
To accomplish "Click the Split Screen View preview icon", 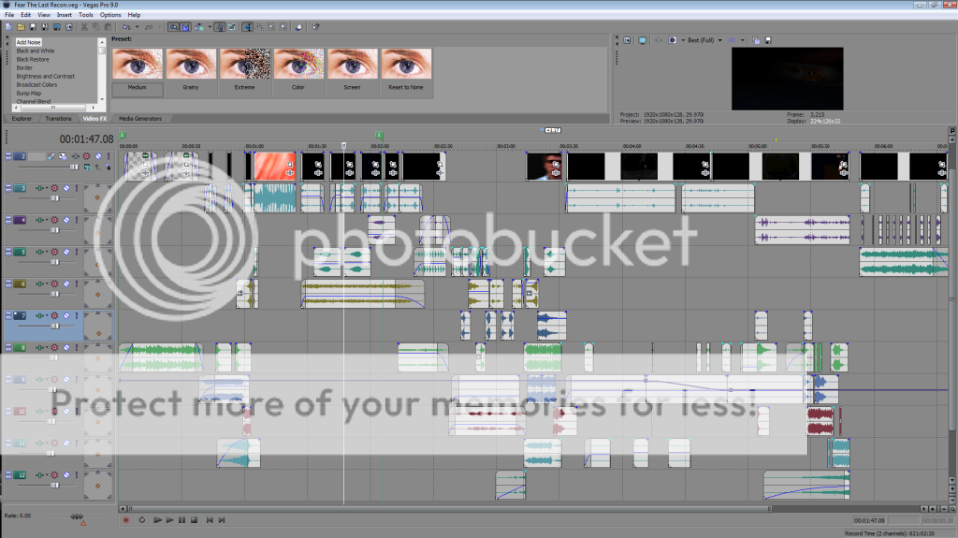I will 672,40.
